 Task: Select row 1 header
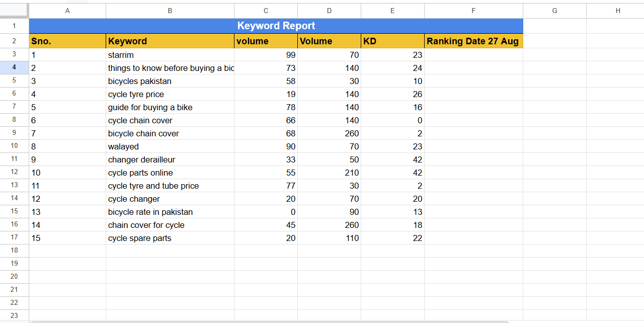pos(14,26)
